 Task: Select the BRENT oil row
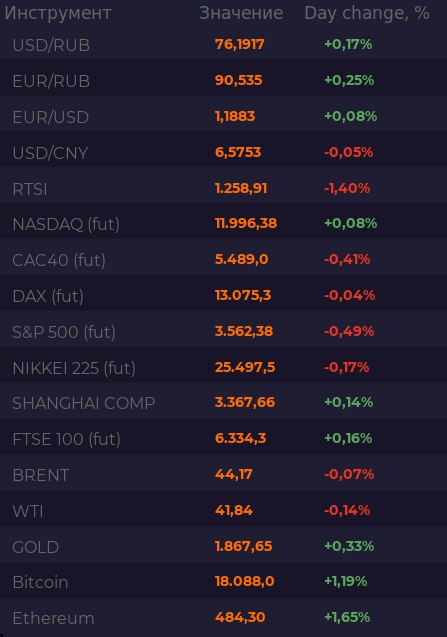tap(224, 475)
